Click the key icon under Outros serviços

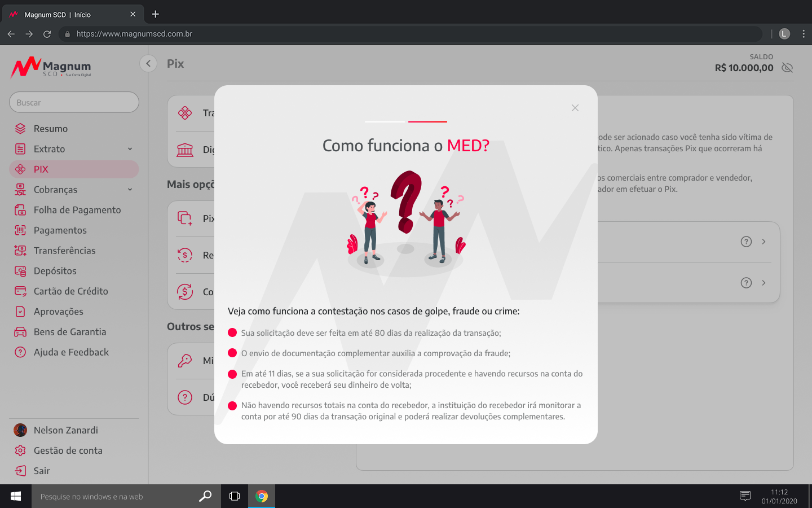185,361
